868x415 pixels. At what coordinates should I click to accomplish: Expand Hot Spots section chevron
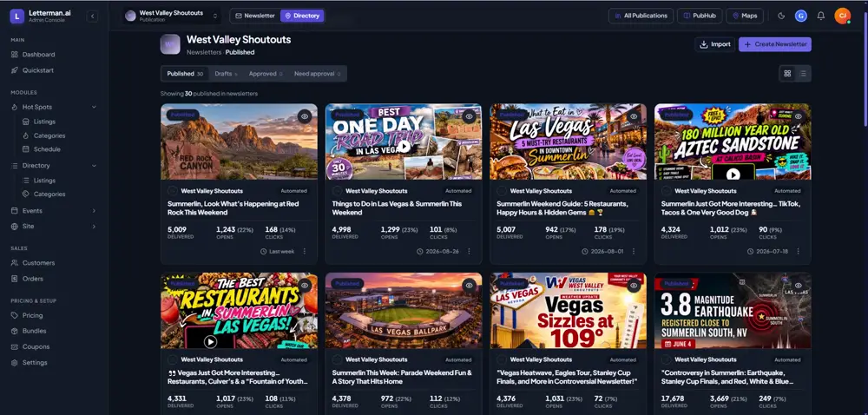(x=94, y=107)
